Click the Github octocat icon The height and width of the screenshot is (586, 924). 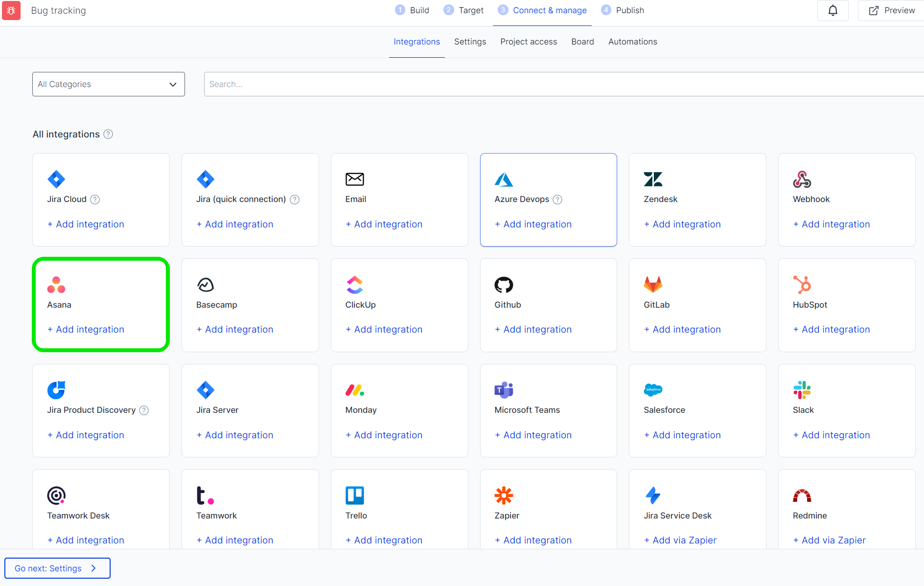(504, 285)
